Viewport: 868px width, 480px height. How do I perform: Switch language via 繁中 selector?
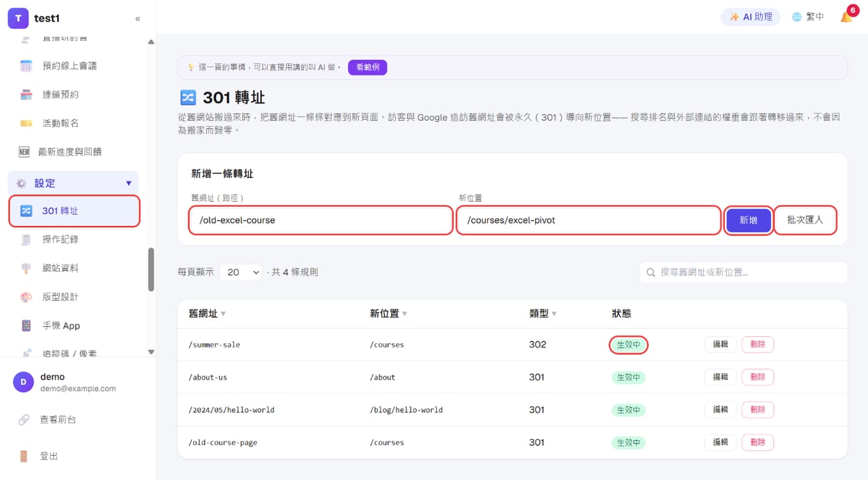808,17
